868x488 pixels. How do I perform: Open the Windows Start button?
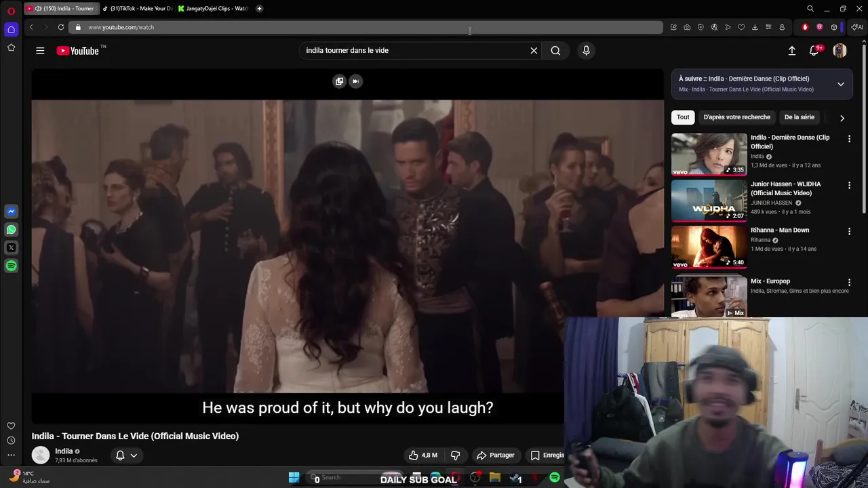coord(294,478)
